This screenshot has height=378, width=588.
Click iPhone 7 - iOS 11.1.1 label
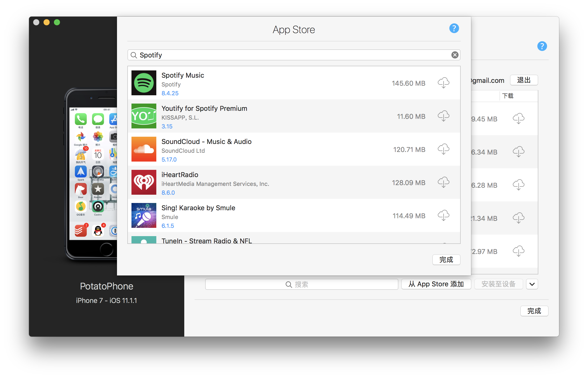click(x=106, y=301)
